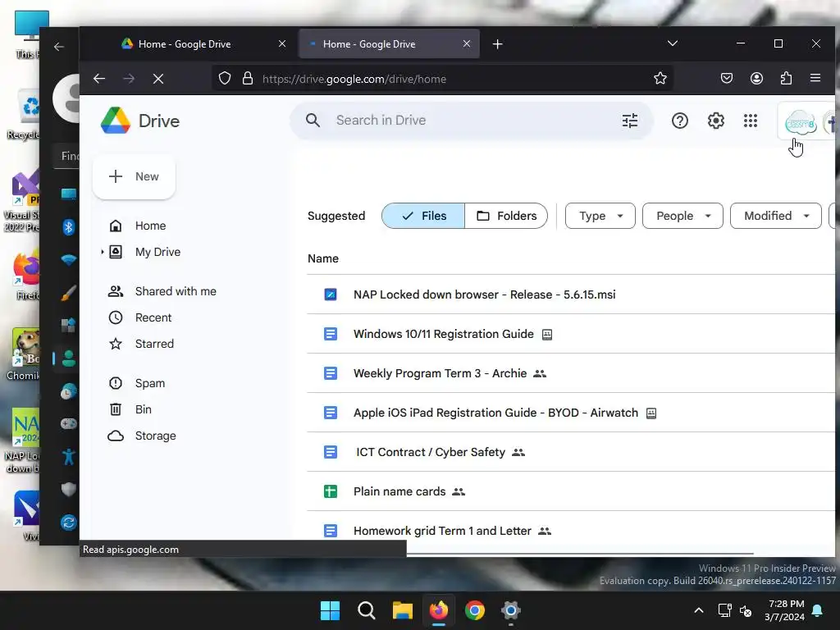The width and height of the screenshot is (840, 630).
Task: Open Network Wi-Fi icon in Settings sidebar
Action: click(x=69, y=260)
